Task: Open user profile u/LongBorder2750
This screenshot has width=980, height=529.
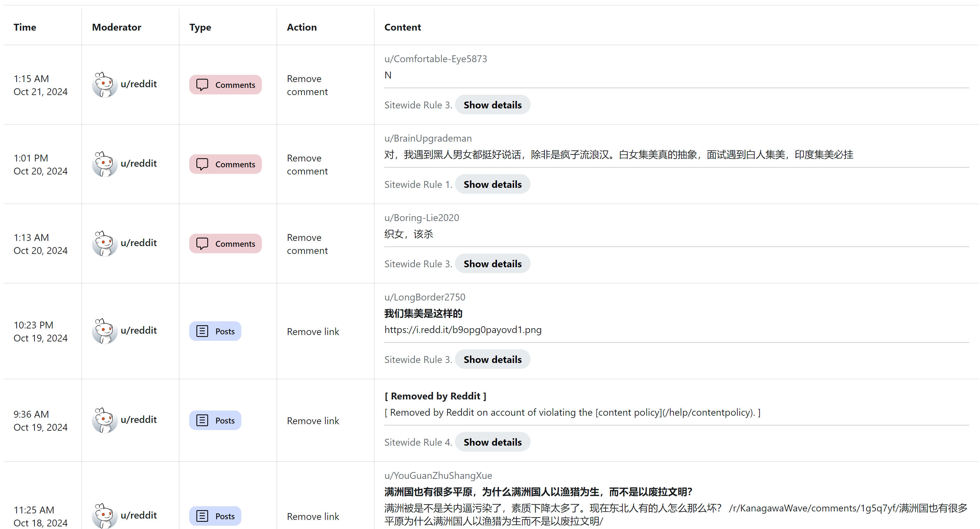Action: coord(425,297)
